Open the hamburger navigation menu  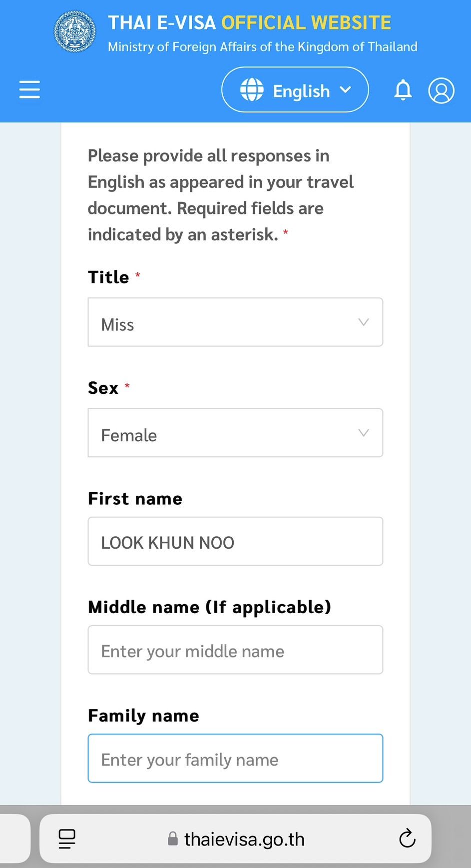point(29,89)
